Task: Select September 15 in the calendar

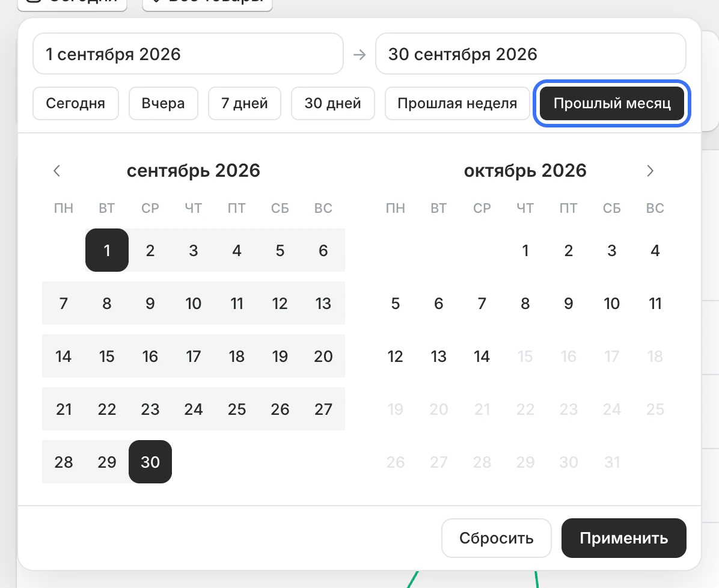Action: [x=107, y=357]
